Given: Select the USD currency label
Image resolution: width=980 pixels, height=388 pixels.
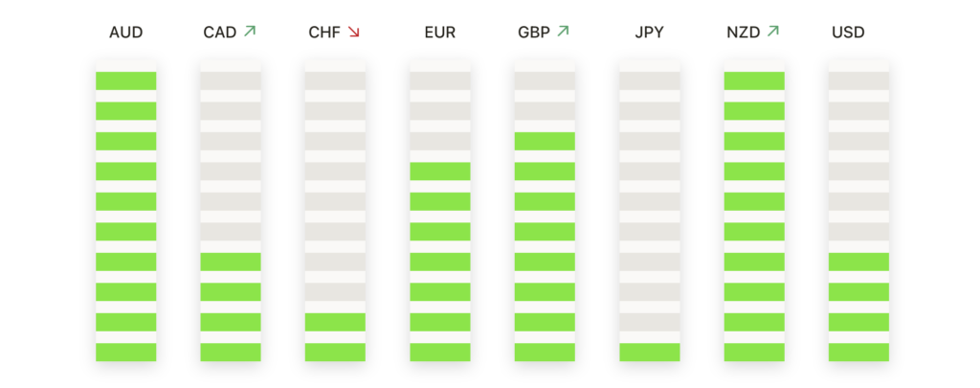Looking at the screenshot, I should tap(848, 33).
